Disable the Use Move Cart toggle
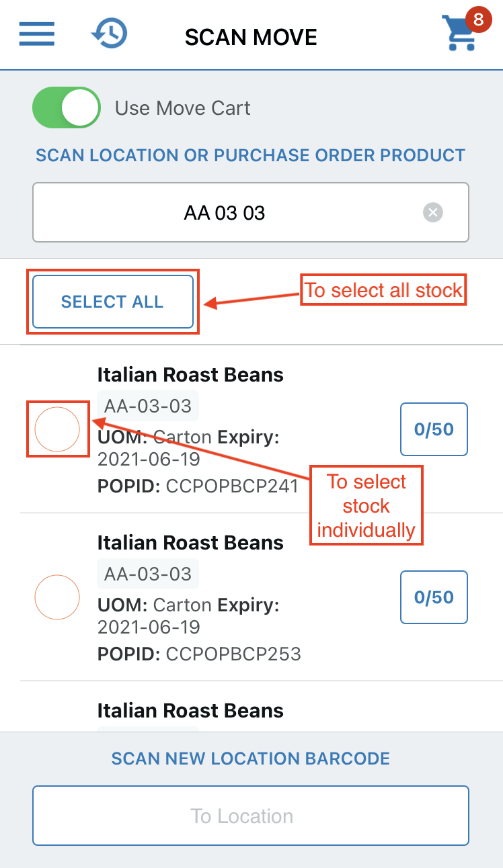Image resolution: width=503 pixels, height=868 pixels. coord(66,107)
